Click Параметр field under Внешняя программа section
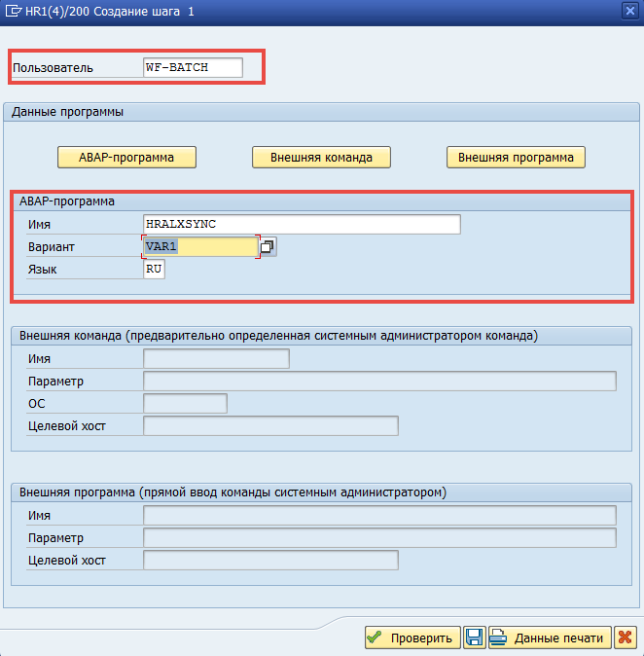 (x=379, y=537)
